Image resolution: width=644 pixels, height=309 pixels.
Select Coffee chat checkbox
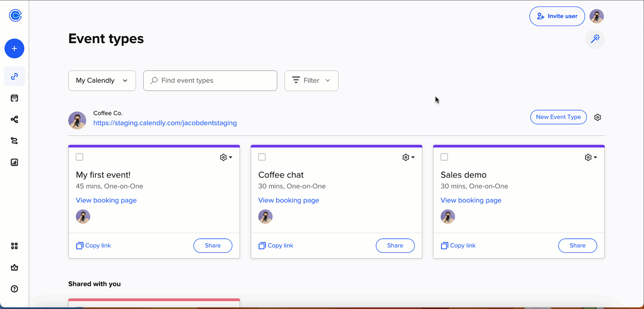(x=262, y=157)
